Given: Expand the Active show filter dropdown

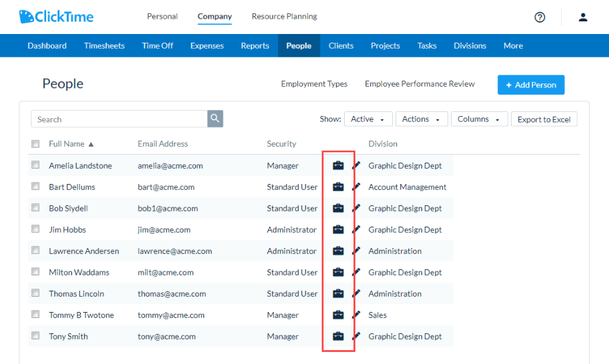Looking at the screenshot, I should [368, 119].
